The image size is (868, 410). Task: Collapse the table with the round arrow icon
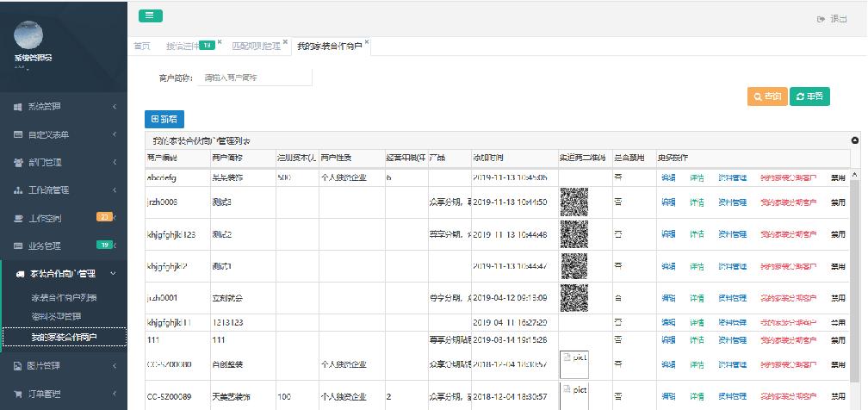(x=855, y=140)
